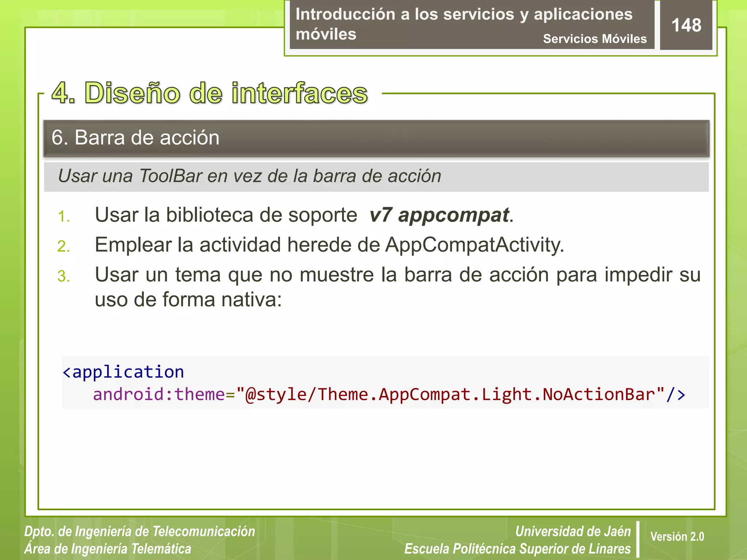Click list item 'Usar la biblioteca de soporte'
The image size is (747, 560).
coord(226,215)
